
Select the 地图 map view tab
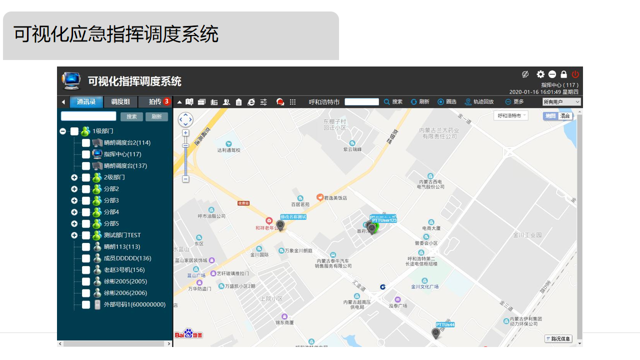coord(550,116)
